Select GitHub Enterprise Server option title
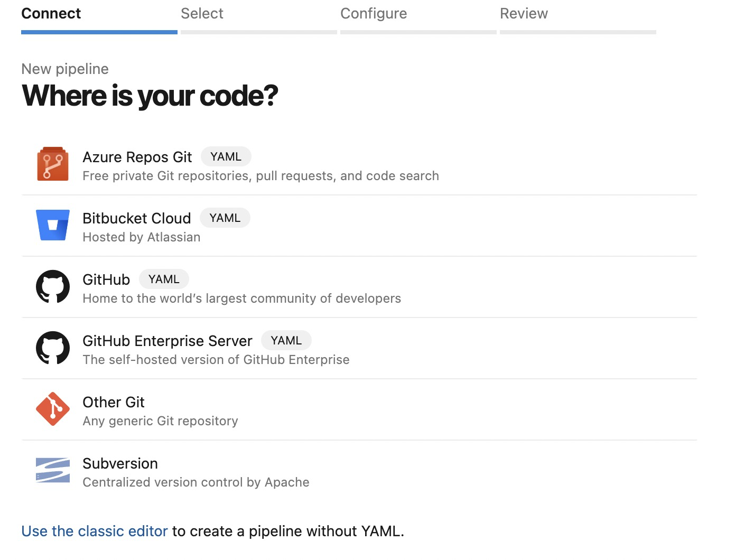Screen dimensions: 744x560 click(168, 341)
